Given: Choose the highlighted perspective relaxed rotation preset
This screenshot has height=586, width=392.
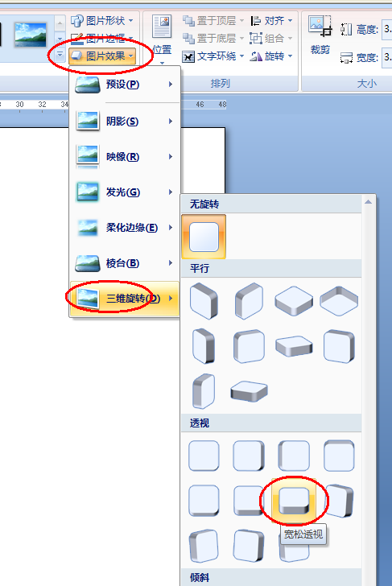Looking at the screenshot, I should (x=294, y=501).
